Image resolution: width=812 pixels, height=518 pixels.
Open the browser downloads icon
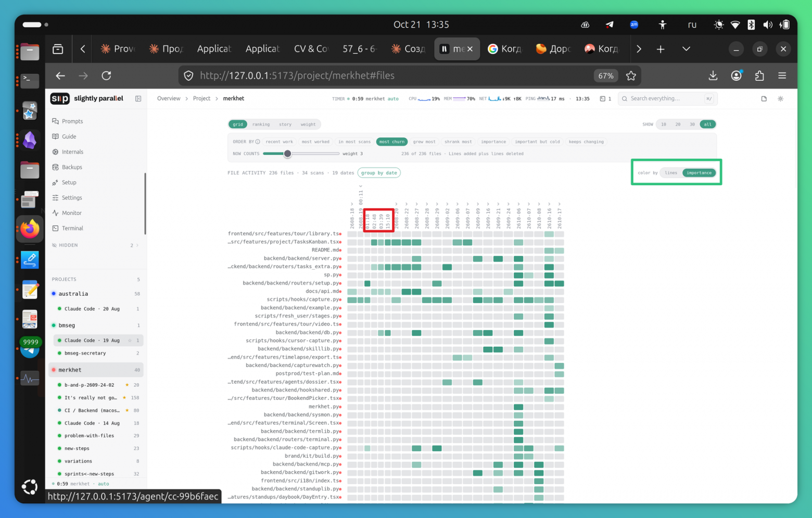pyautogui.click(x=713, y=75)
